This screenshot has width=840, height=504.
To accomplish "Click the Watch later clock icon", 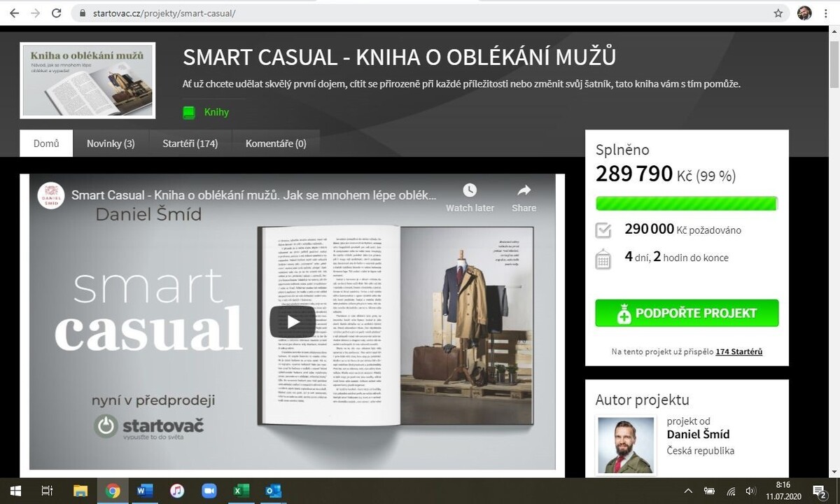I will tap(470, 190).
